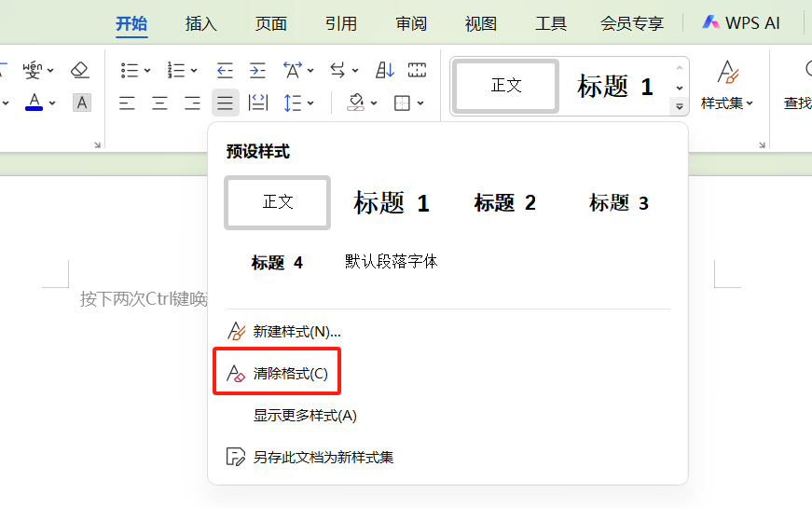The width and height of the screenshot is (812, 508).
Task: Open font group dialog launcher arrow
Action: click(x=97, y=145)
